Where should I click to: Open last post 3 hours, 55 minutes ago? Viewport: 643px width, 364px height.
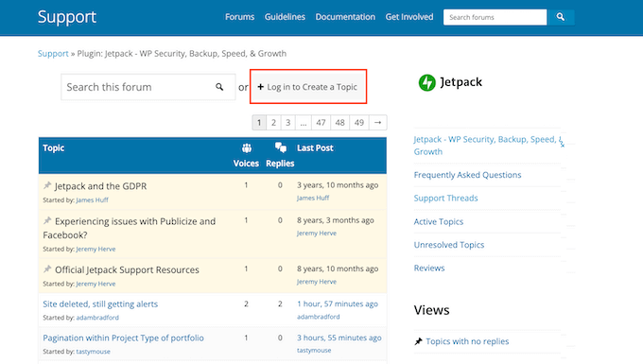[339, 338]
